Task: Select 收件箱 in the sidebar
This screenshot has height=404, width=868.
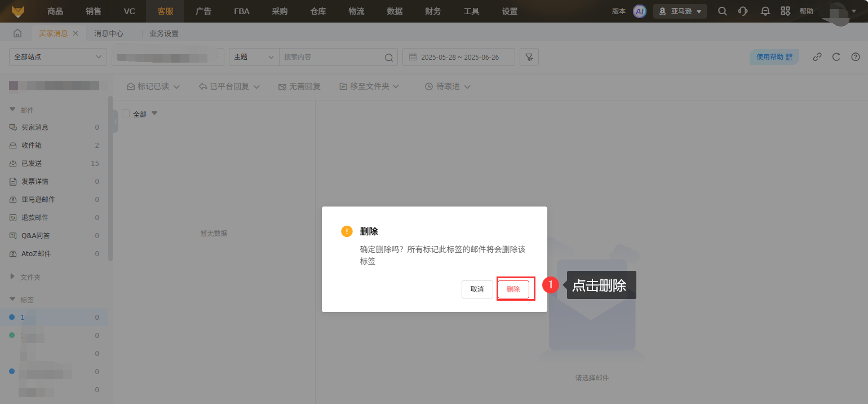Action: [x=54, y=146]
